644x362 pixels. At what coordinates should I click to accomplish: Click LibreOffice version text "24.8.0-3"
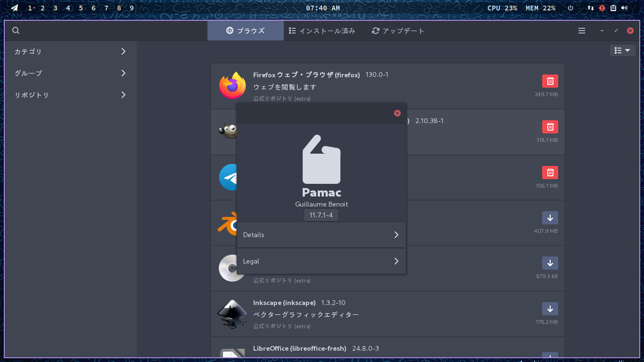365,348
